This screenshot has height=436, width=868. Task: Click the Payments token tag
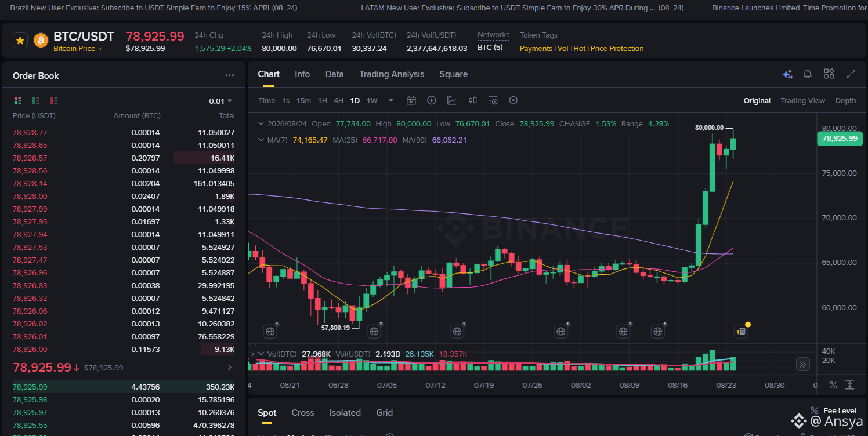pos(536,49)
